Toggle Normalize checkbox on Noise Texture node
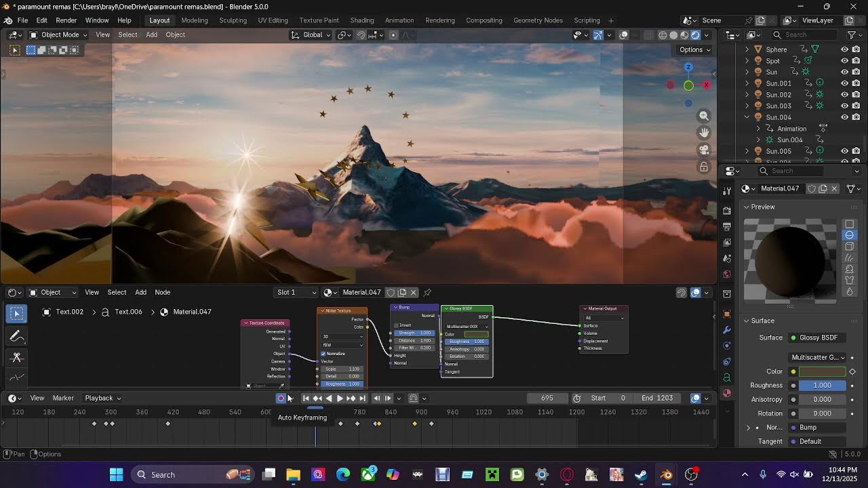868x488 pixels. 323,354
